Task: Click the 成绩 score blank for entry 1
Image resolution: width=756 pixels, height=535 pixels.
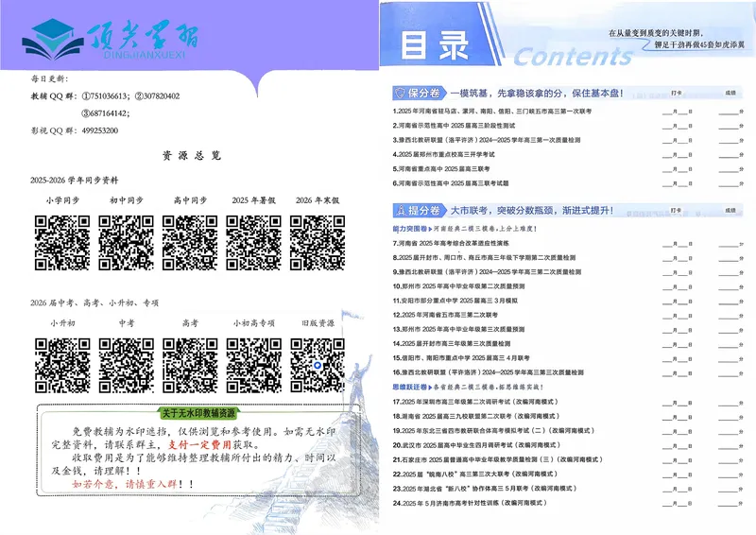Action: (x=730, y=112)
